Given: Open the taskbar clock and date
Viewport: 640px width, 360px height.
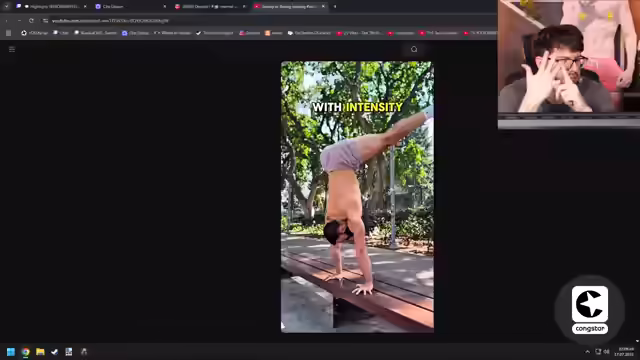Looking at the screenshot, I should (624, 351).
